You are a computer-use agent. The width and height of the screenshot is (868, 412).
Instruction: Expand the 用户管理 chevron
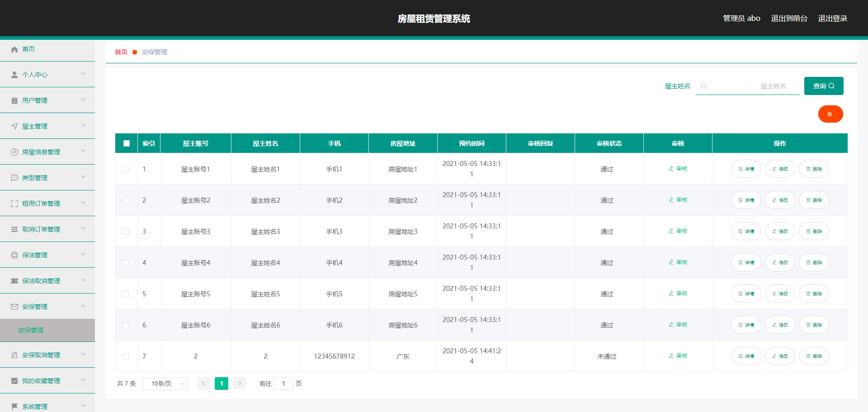pyautogui.click(x=83, y=99)
